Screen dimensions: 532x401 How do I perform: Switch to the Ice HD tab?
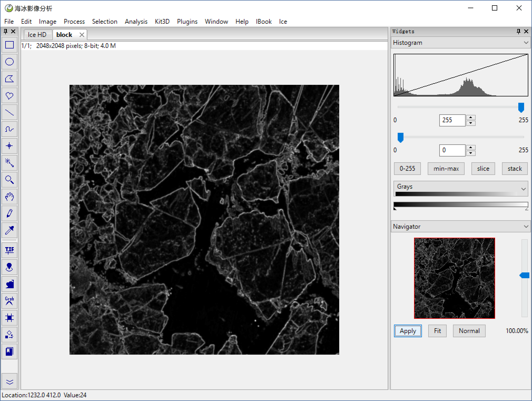(37, 35)
